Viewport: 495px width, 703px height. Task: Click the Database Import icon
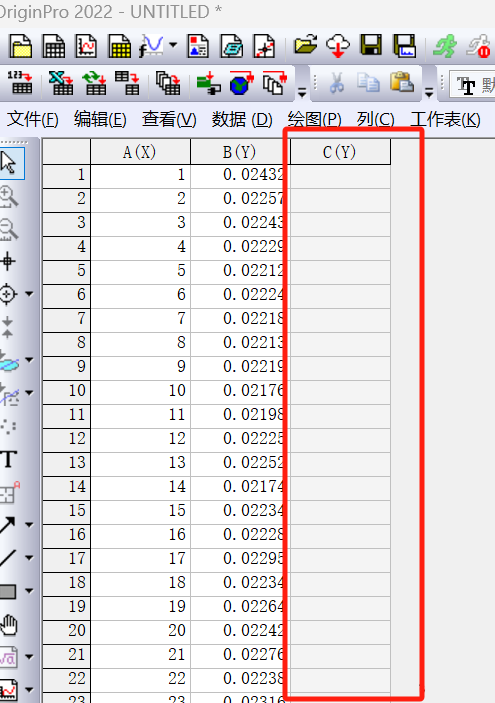(x=208, y=82)
